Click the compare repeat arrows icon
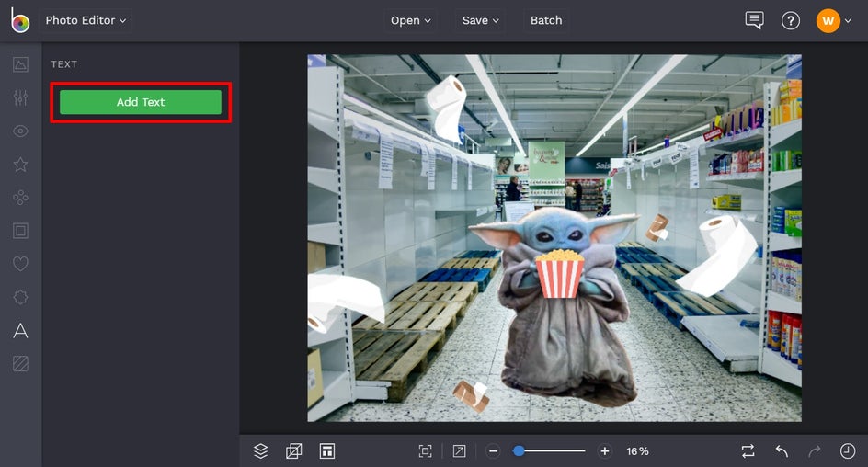 pos(748,451)
